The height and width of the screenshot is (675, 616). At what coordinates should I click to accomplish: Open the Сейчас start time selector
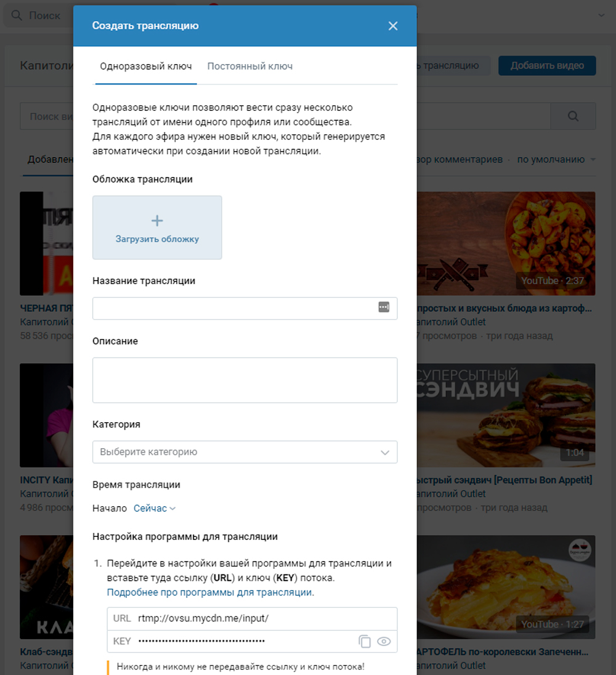click(155, 509)
